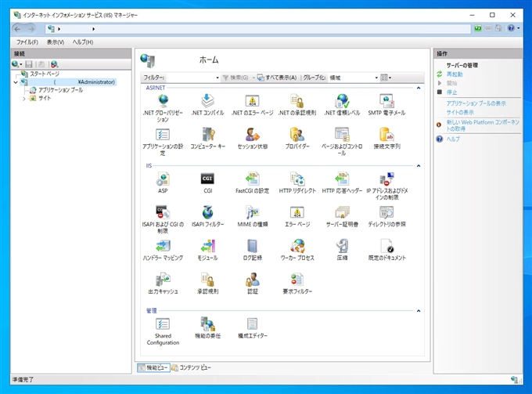
Task: Open .NET 信頼レベル feature
Action: 342,105
